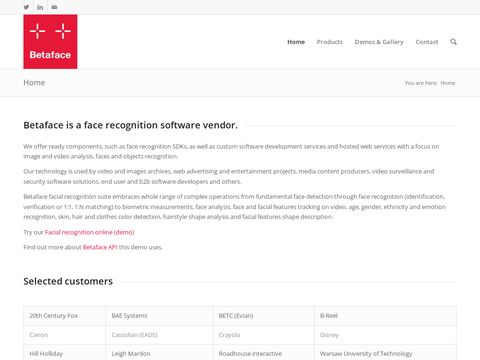The image size is (480, 360).
Task: Open the Products menu
Action: (x=330, y=42)
